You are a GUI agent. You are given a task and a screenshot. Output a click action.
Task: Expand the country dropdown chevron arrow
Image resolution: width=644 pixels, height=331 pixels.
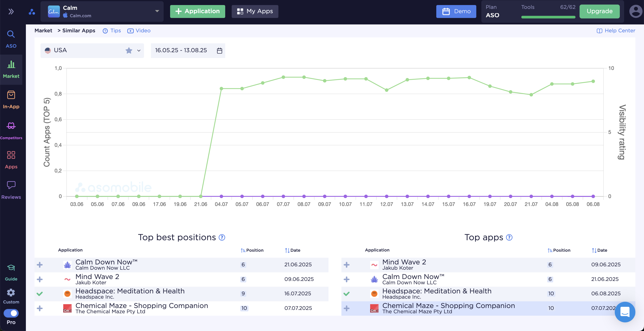point(139,51)
